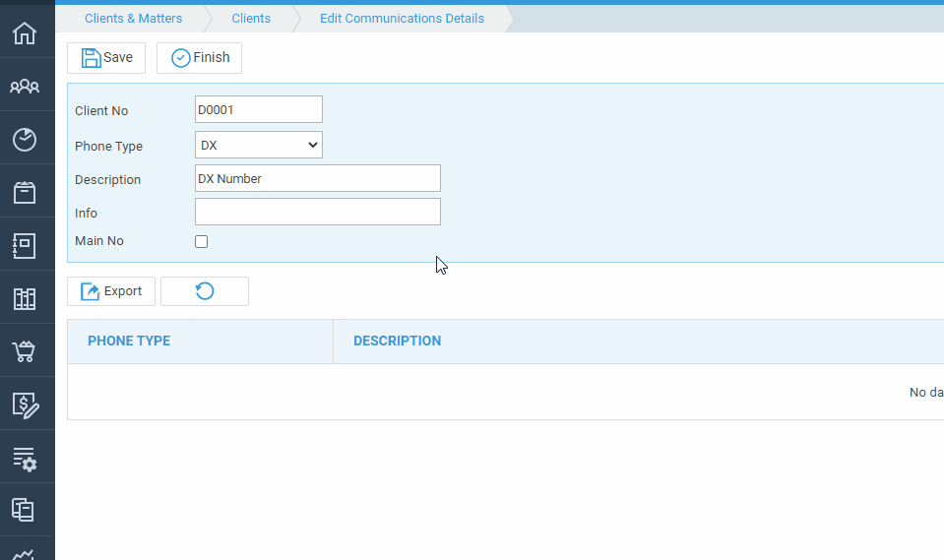Open the ledger books sidebar icon
The width and height of the screenshot is (944, 560).
pyautogui.click(x=25, y=298)
